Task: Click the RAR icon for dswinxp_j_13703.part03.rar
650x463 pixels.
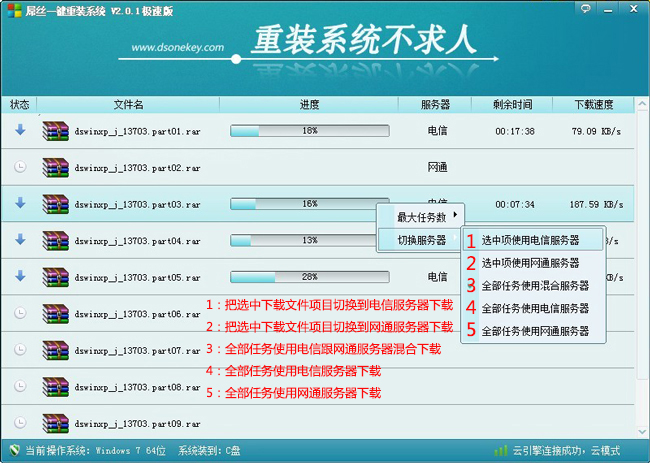Action: tap(56, 204)
